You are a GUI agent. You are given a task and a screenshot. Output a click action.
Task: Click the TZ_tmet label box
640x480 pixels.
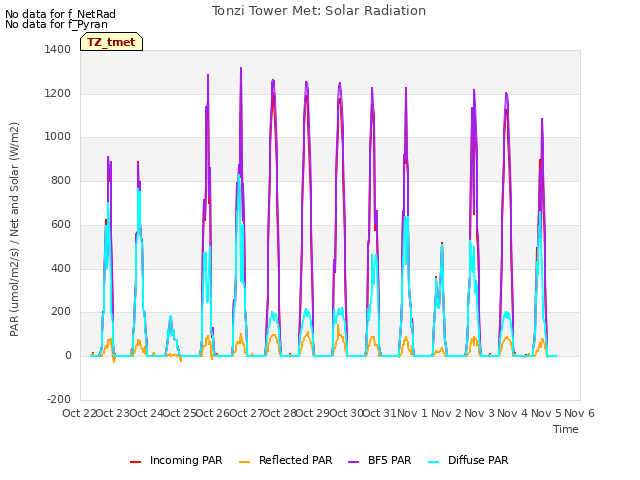[x=111, y=42]
